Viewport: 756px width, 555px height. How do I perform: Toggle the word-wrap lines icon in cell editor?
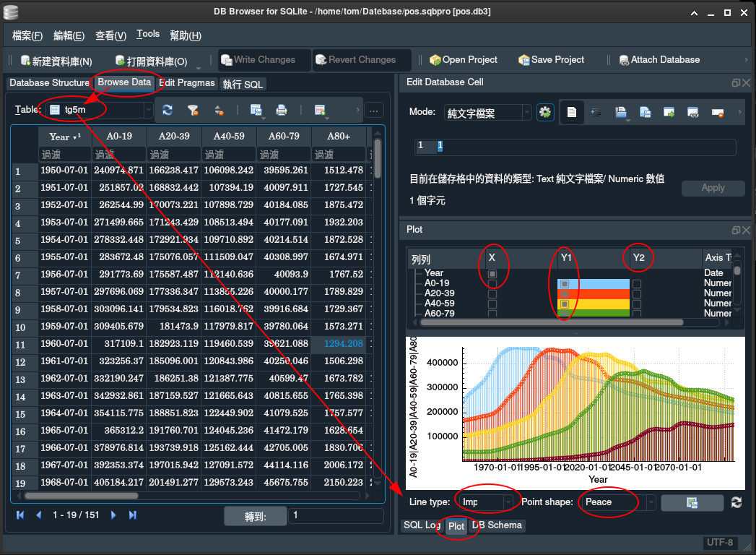click(596, 113)
